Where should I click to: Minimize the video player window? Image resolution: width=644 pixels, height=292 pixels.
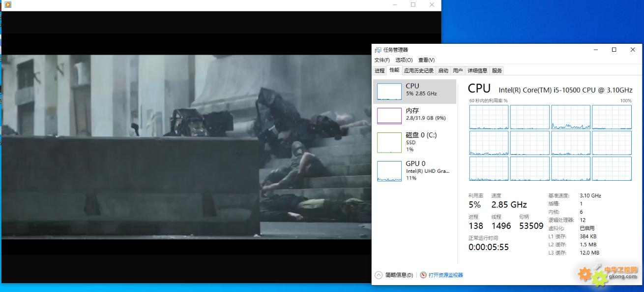point(395,4)
